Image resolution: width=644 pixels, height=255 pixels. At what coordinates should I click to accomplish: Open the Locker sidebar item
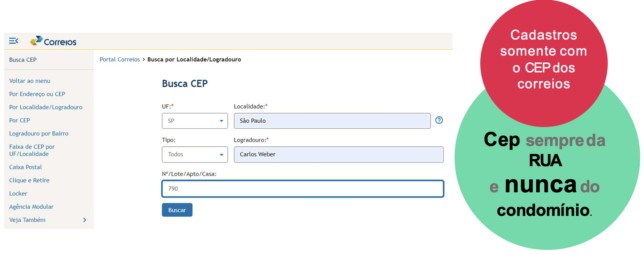coord(18,194)
